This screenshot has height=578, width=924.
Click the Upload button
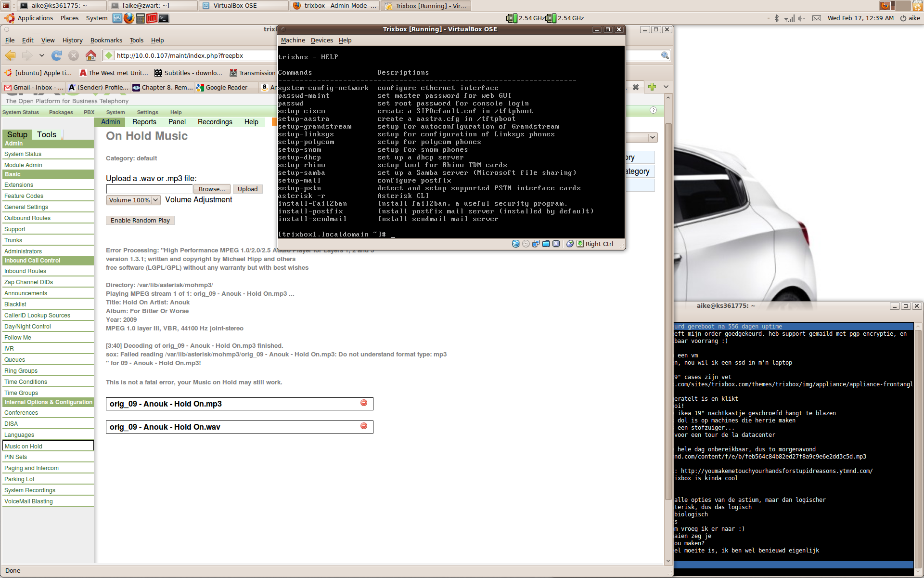247,189
